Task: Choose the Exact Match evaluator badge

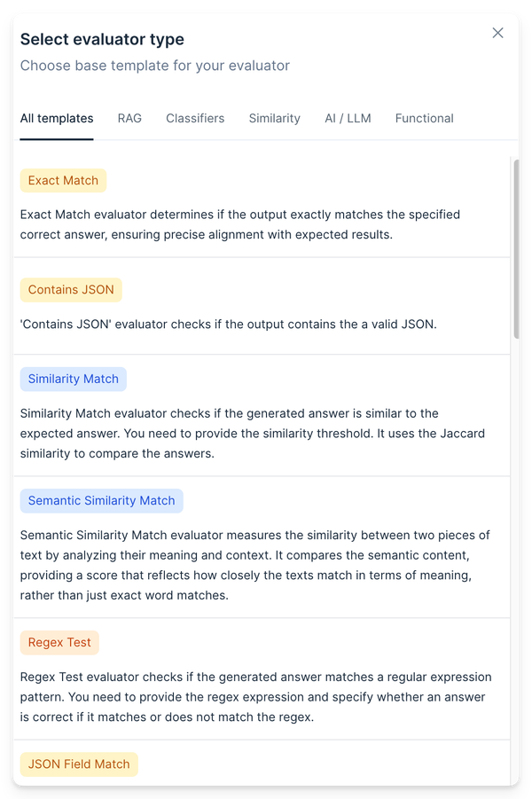Action: [x=63, y=180]
